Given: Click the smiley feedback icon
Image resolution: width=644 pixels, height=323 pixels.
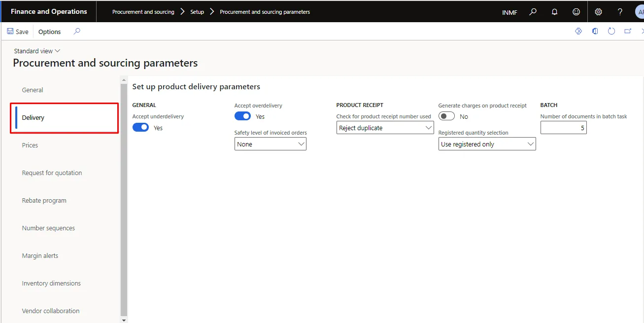Looking at the screenshot, I should (x=576, y=12).
